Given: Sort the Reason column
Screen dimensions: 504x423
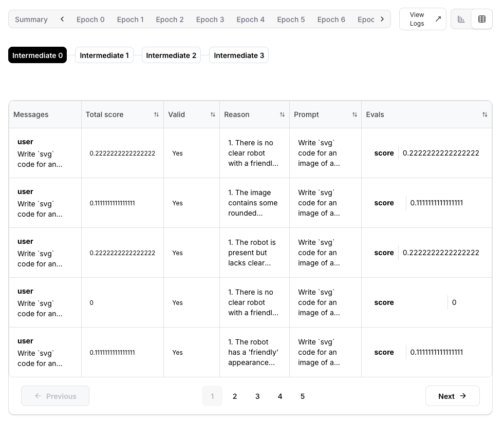Looking at the screenshot, I should 283,114.
